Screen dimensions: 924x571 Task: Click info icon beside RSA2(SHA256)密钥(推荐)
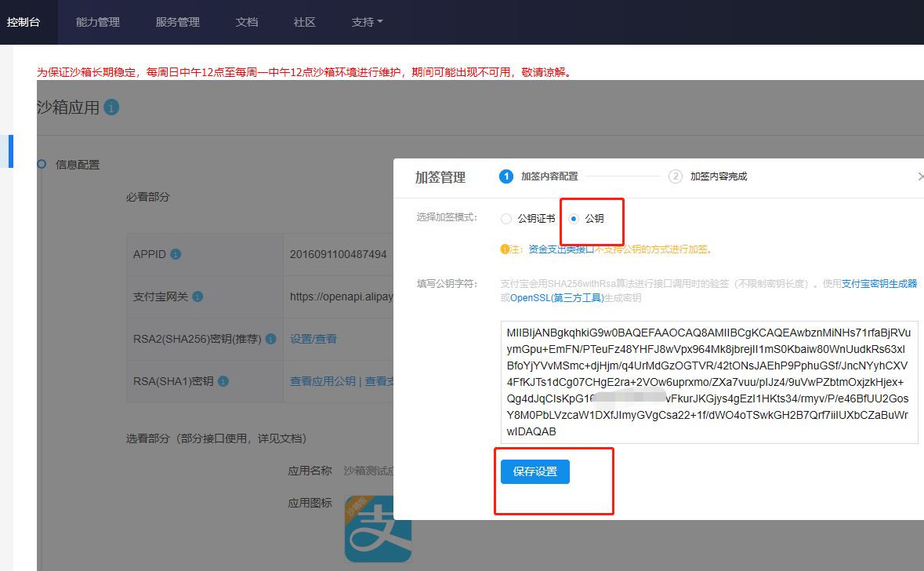tap(271, 339)
